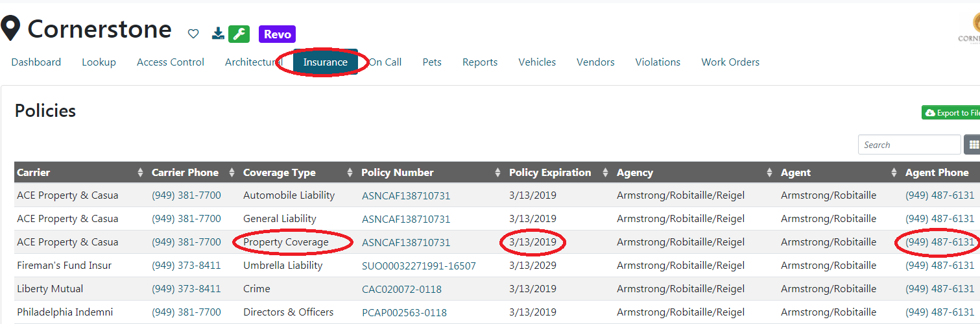Open the Work Orders tab

coord(730,62)
